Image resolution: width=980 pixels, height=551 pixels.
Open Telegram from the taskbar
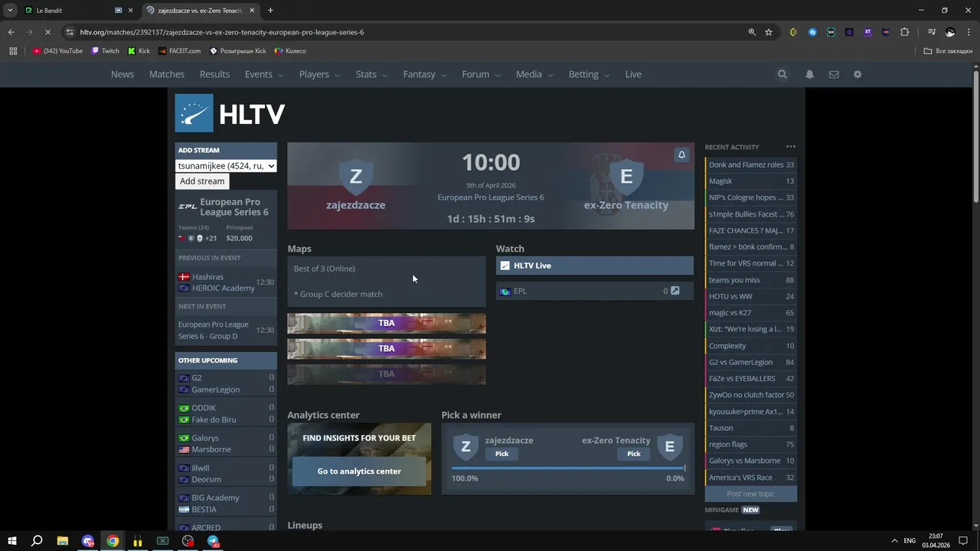pyautogui.click(x=214, y=541)
